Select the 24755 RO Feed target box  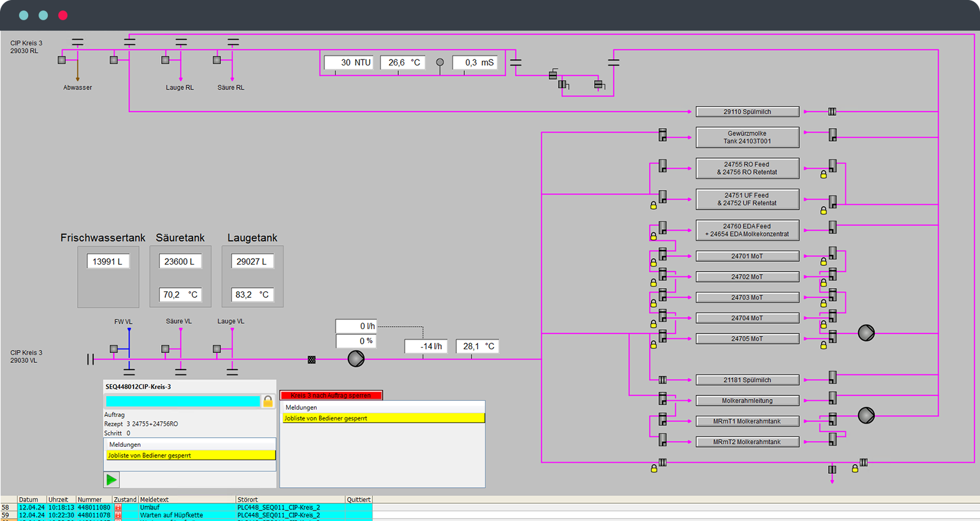pos(747,169)
